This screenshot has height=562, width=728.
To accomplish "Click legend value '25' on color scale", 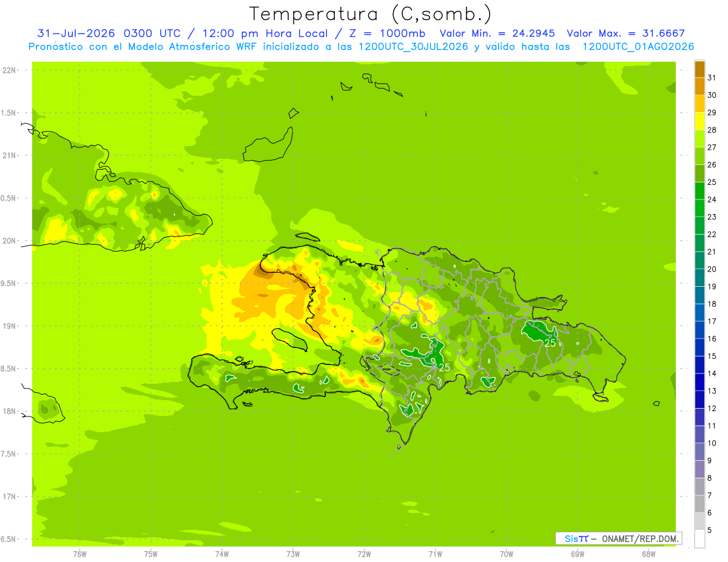I will [712, 182].
